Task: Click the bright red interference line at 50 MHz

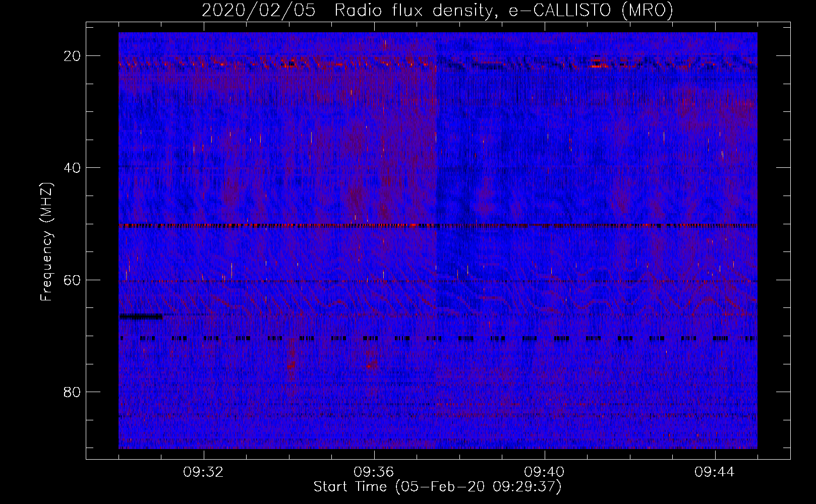Action: pos(438,226)
